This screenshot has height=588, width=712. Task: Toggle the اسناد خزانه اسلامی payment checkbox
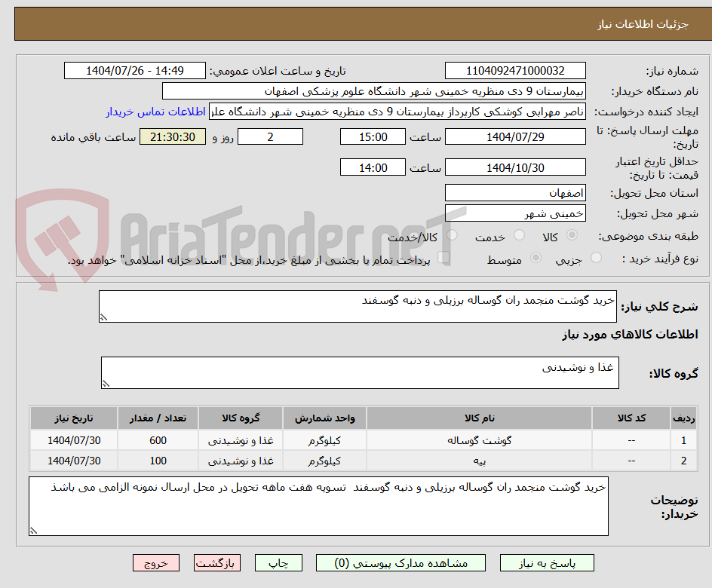pyautogui.click(x=443, y=258)
